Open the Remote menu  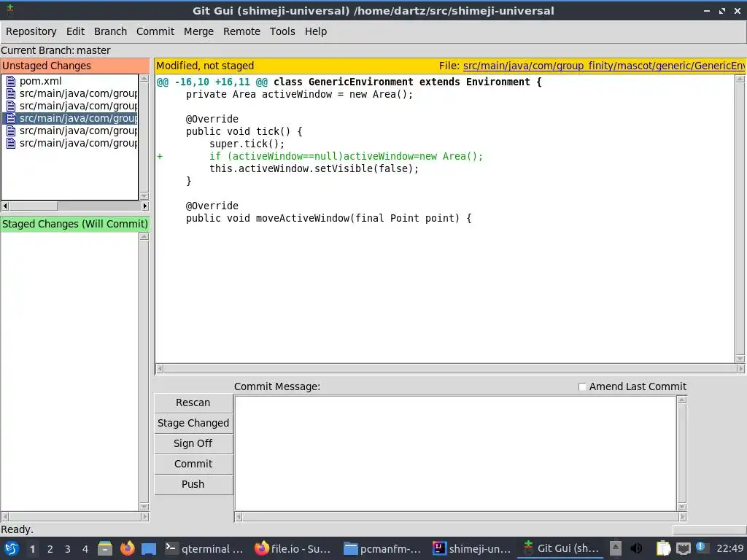click(241, 31)
